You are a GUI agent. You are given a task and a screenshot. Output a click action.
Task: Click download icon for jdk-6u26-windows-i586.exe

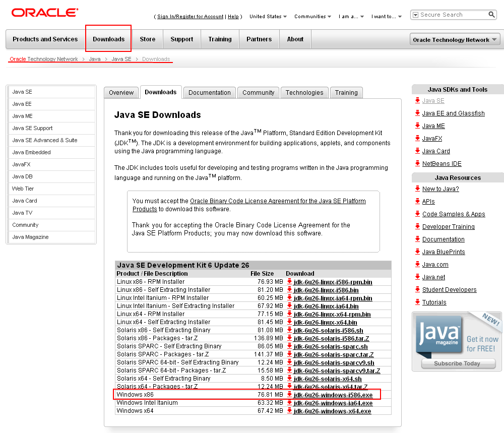click(289, 394)
